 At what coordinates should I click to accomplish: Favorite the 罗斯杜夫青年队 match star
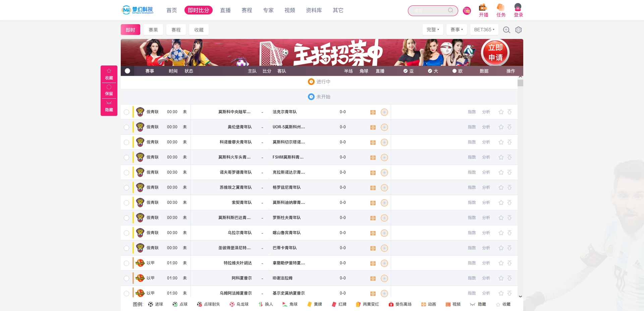[501, 218]
